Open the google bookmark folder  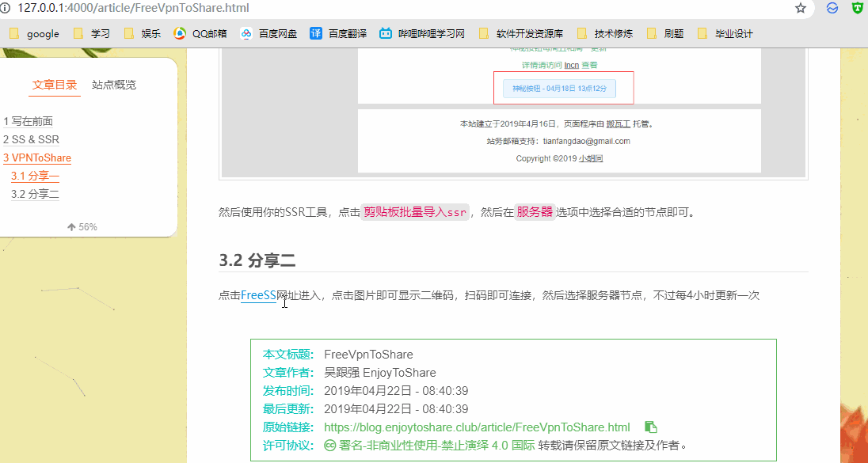tap(34, 34)
